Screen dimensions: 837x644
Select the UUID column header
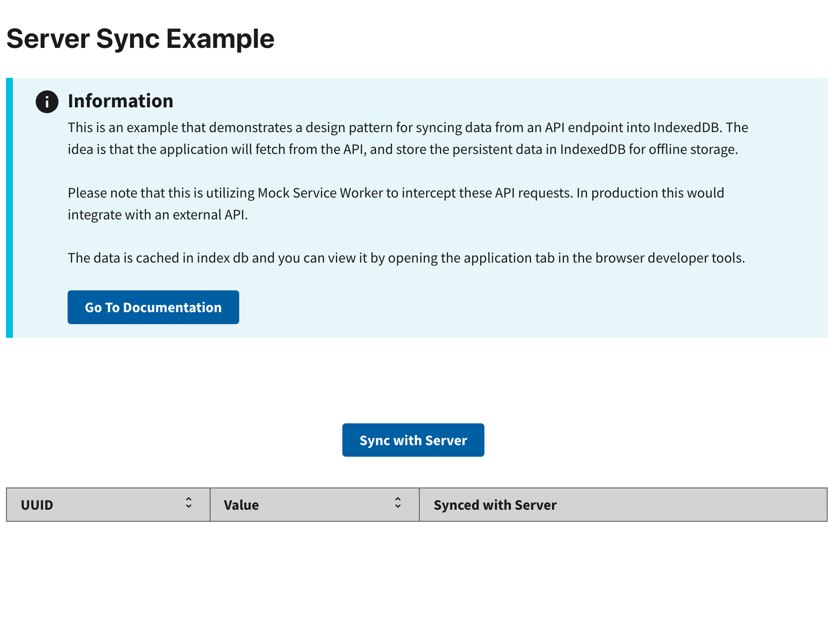(x=86, y=505)
